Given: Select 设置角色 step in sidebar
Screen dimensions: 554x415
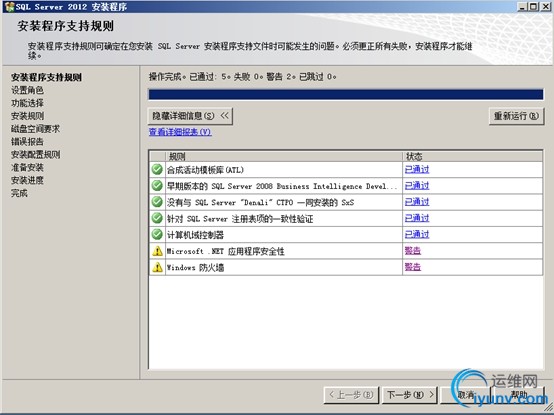Looking at the screenshot, I should coord(27,90).
